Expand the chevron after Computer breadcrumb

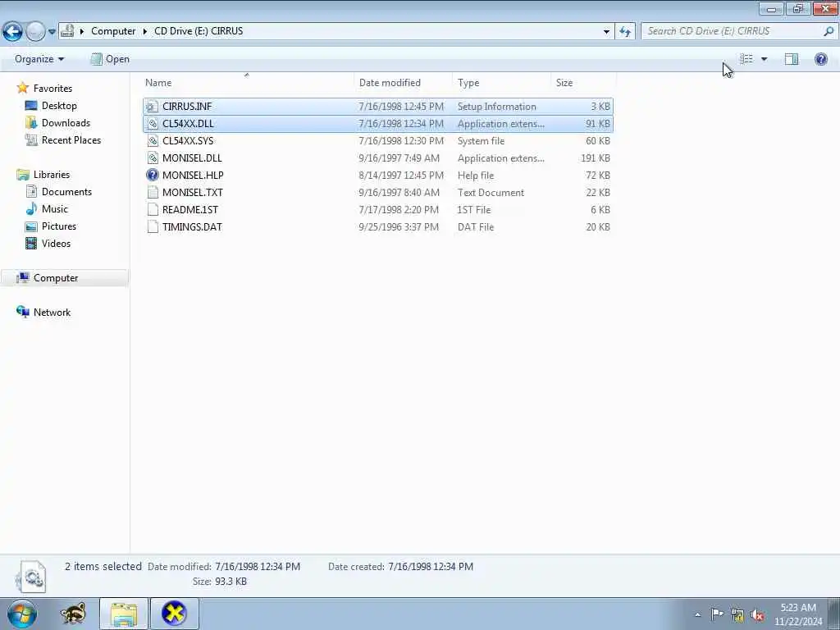144,32
